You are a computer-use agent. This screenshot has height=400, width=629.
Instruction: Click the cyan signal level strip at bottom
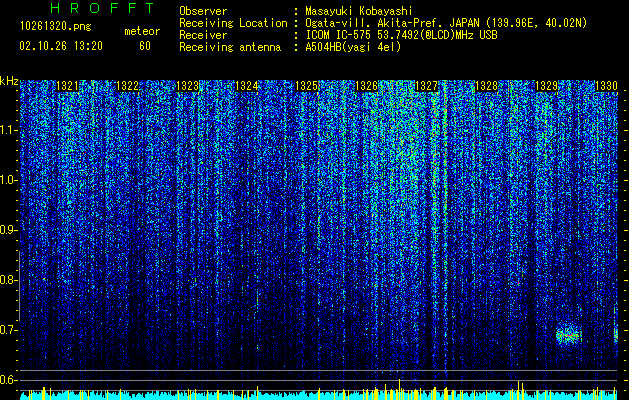(x=318, y=395)
